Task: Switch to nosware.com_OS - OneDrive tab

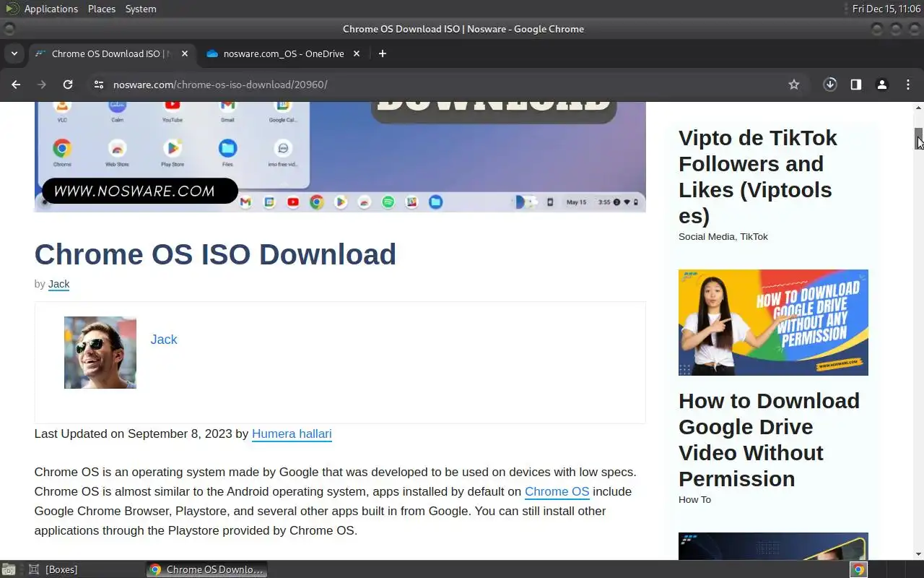Action: [283, 53]
